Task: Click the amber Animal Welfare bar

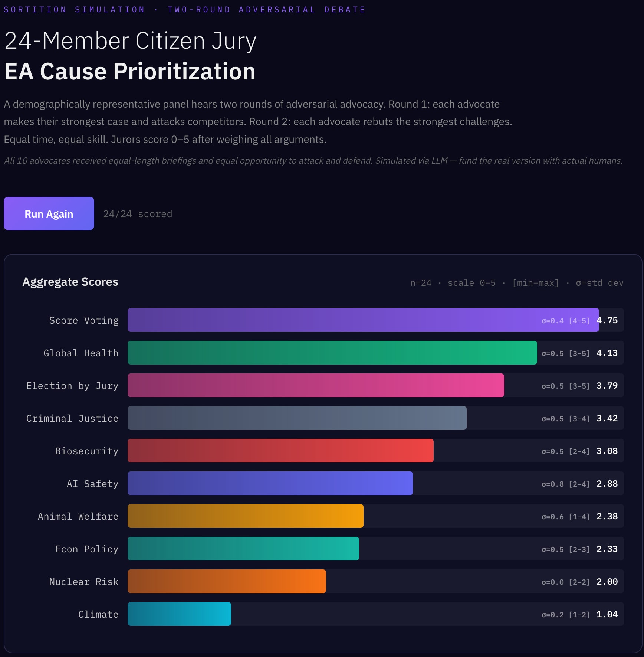Action: click(x=245, y=516)
